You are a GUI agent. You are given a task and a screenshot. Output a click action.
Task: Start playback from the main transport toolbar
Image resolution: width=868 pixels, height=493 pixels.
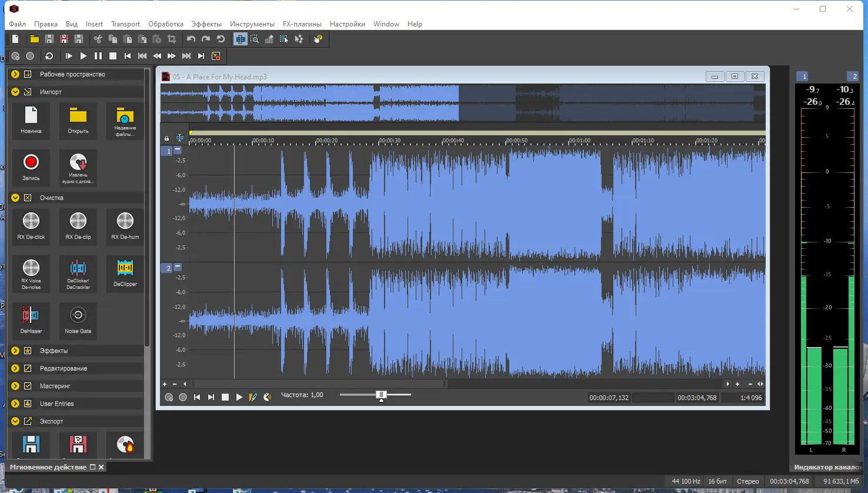click(x=84, y=56)
